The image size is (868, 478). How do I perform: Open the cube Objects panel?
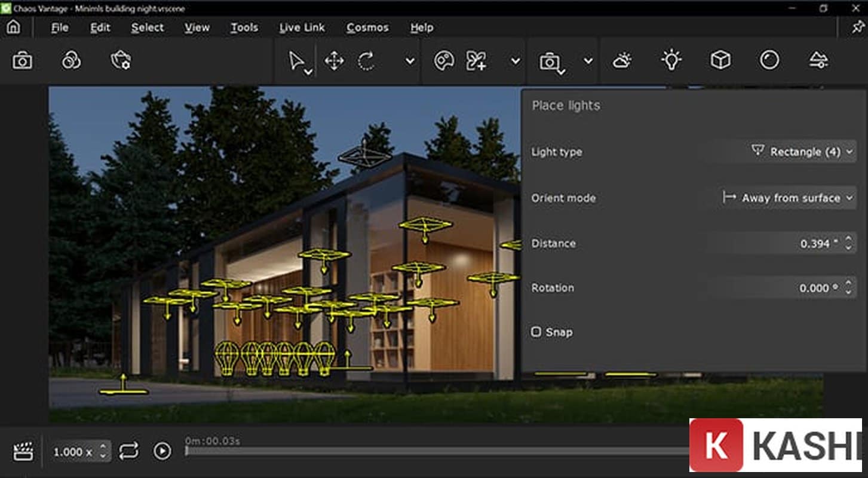click(x=720, y=60)
